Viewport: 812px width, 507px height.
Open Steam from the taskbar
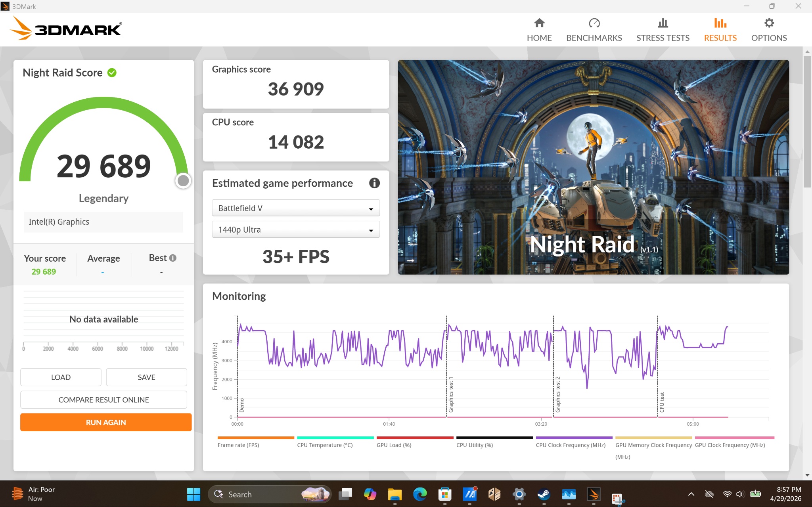(x=544, y=494)
